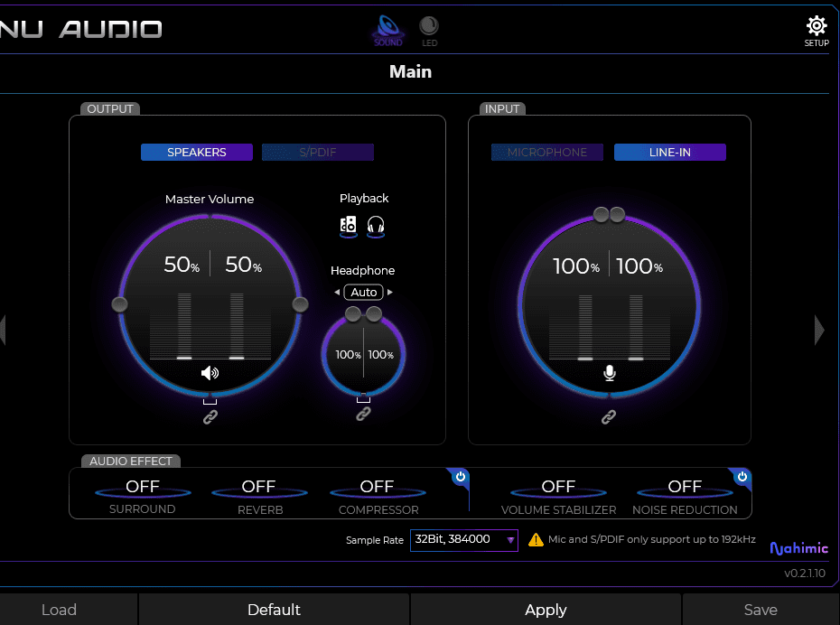
Task: Click the version number v0.2.1.10
Action: (805, 573)
